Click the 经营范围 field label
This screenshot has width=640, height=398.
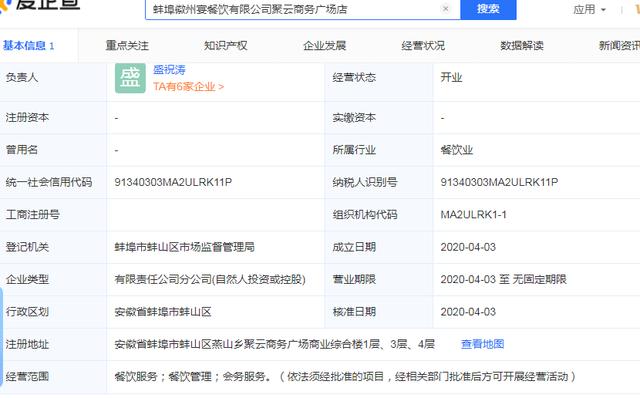pos(27,376)
